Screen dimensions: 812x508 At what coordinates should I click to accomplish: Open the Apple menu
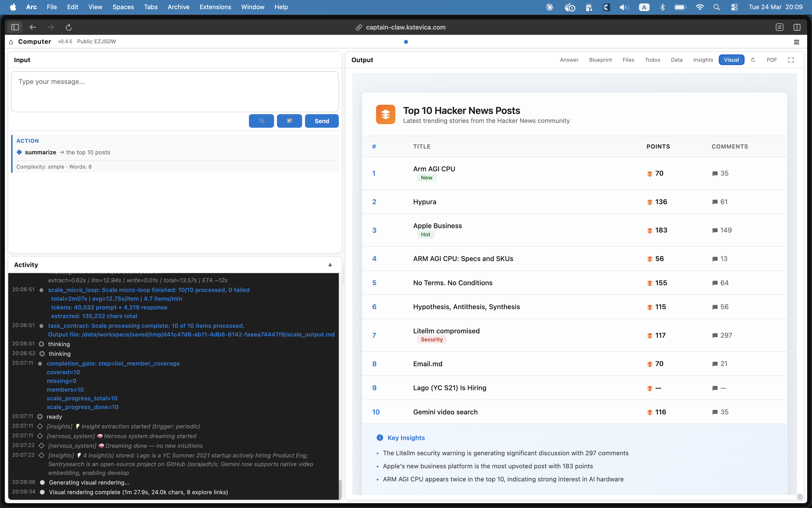coord(13,7)
